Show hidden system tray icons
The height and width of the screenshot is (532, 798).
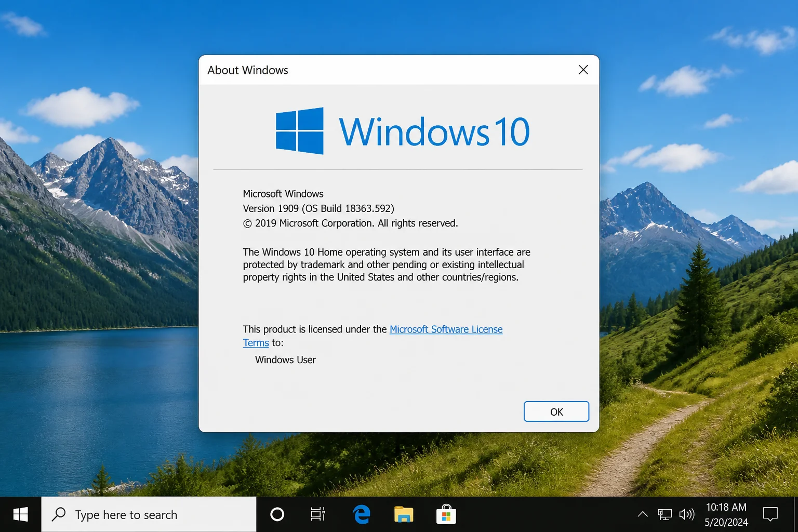643,514
